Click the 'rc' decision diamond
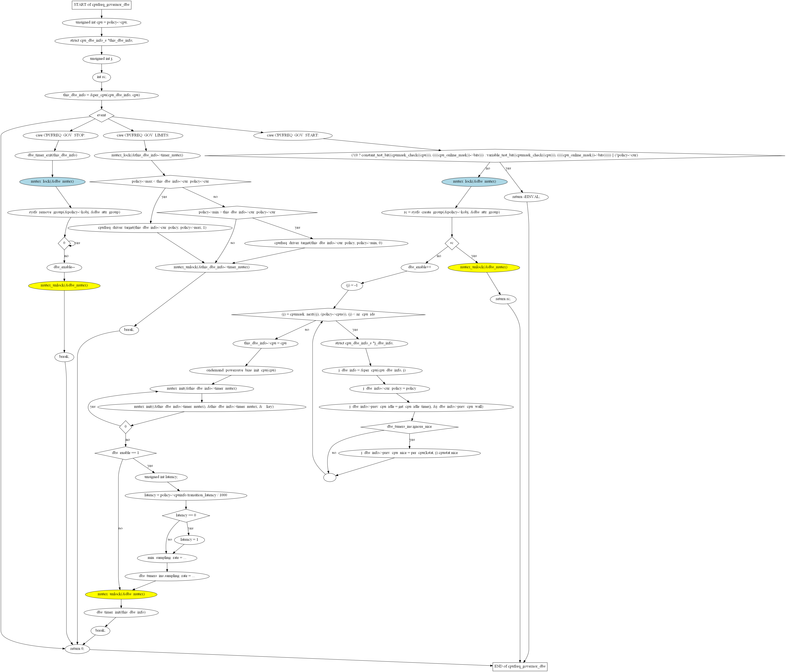The height and width of the screenshot is (672, 786). coord(452,243)
